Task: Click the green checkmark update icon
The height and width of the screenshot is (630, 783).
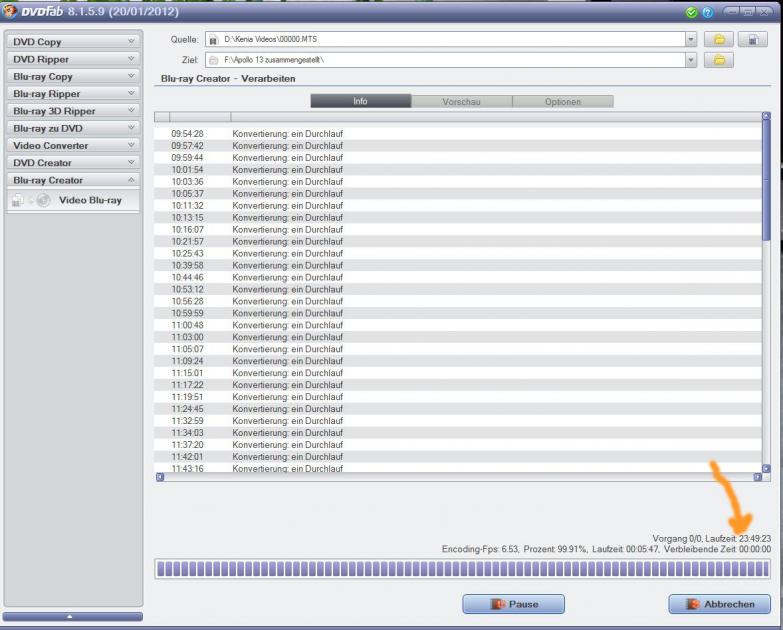Action: tap(691, 12)
